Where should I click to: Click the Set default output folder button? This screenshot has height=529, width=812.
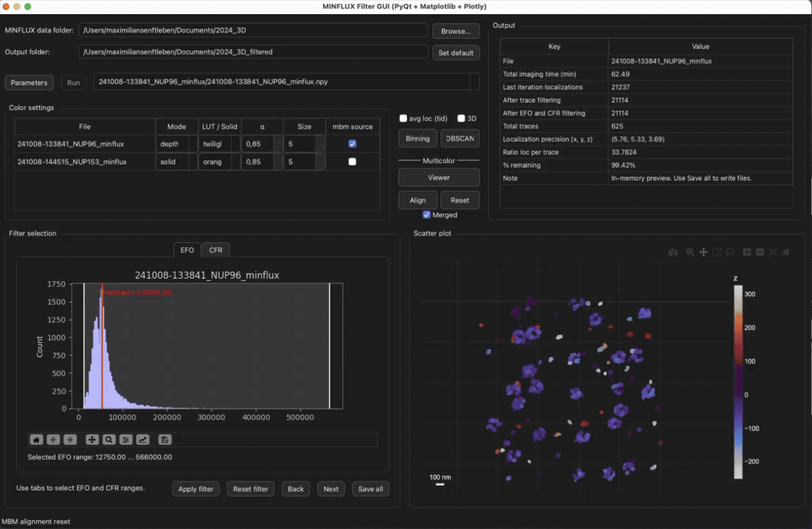pyautogui.click(x=456, y=53)
